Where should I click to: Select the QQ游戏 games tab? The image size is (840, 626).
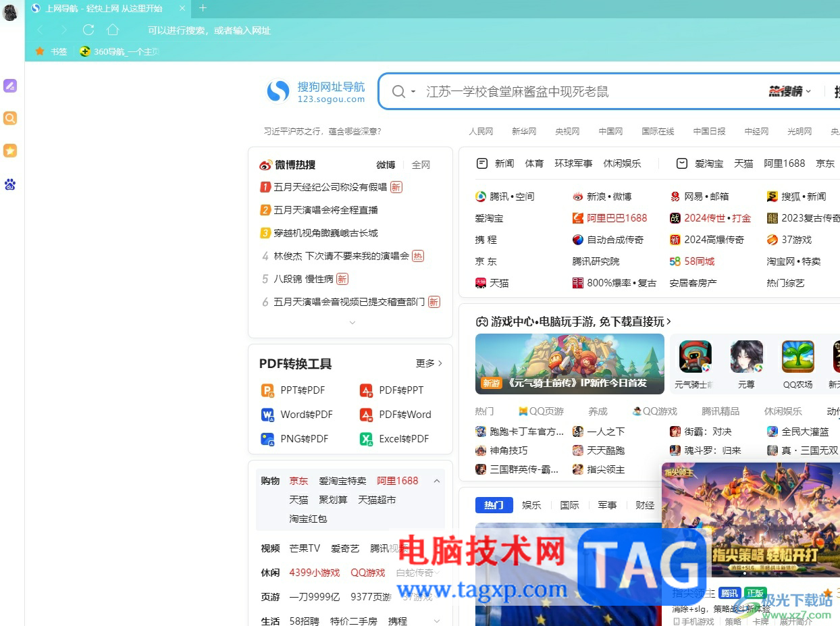[655, 411]
